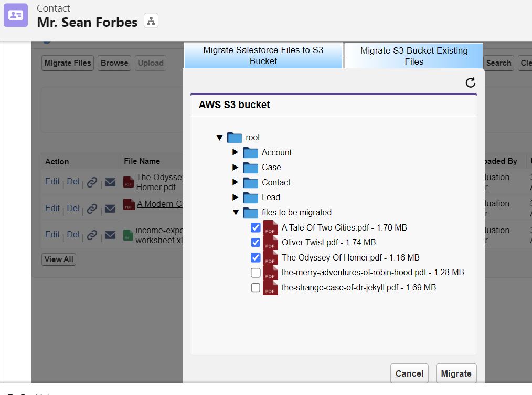The height and width of the screenshot is (395, 532).
Task: Click the Case folder icon
Action: tap(250, 168)
